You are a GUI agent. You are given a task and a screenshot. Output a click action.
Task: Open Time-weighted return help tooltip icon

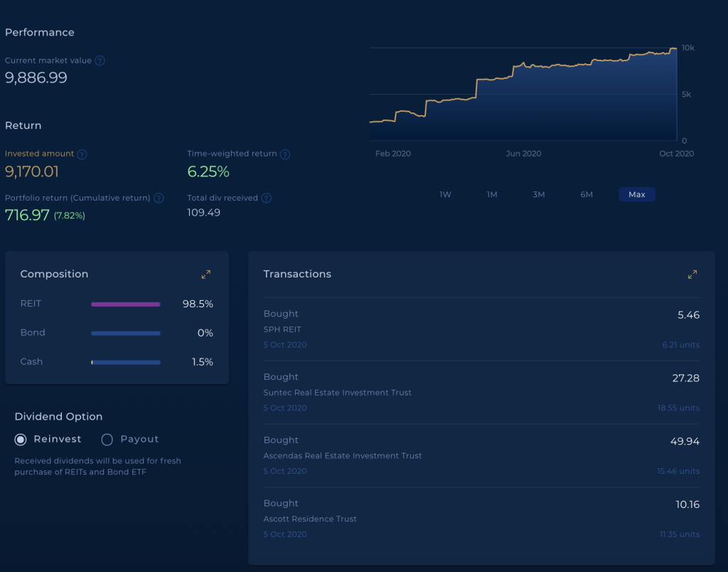pos(285,154)
